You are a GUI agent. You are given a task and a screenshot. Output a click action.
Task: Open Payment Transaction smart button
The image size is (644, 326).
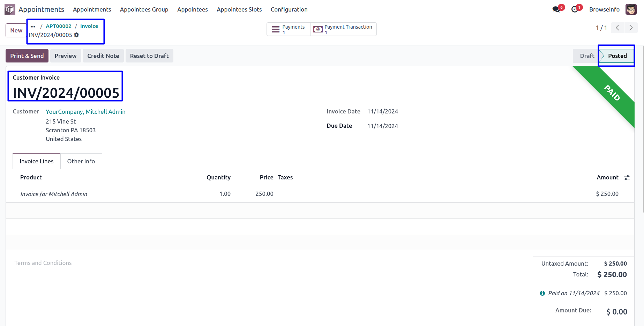343,29
